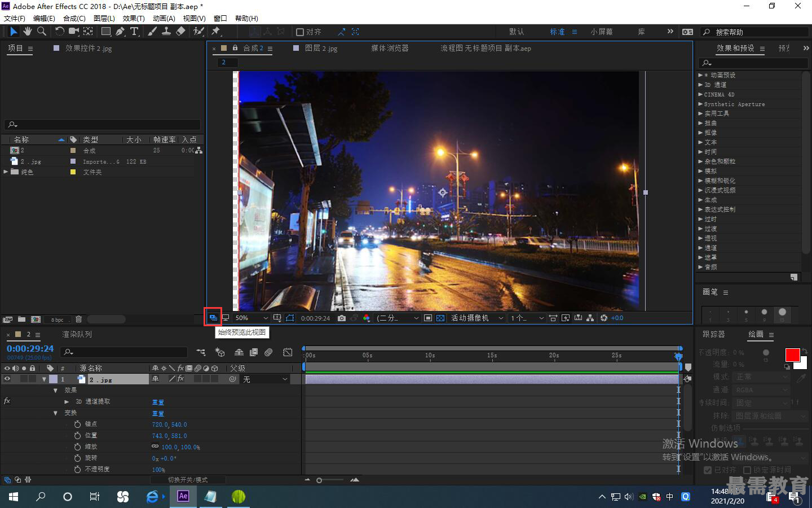
Task: Expand the 纯色 folder in Project panel
Action: pyautogui.click(x=6, y=172)
